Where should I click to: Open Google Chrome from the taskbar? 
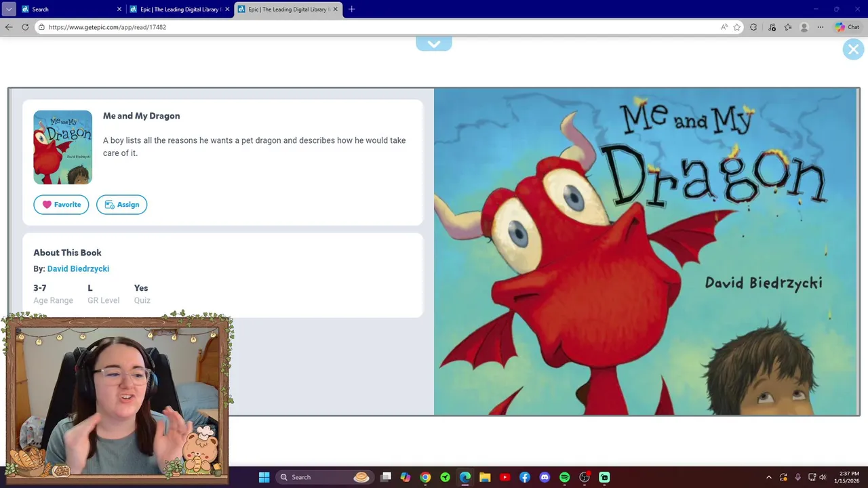click(x=425, y=477)
